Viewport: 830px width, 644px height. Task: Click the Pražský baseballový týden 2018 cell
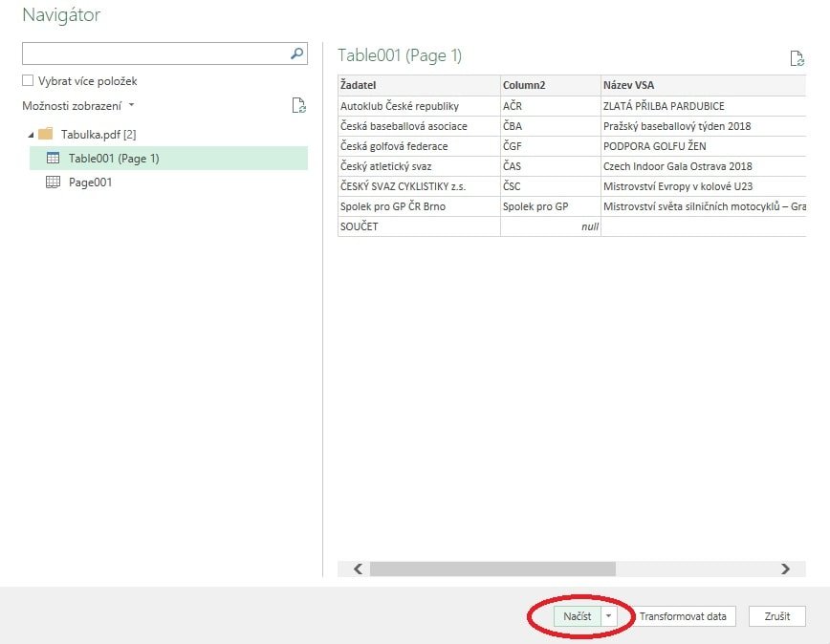pos(704,126)
